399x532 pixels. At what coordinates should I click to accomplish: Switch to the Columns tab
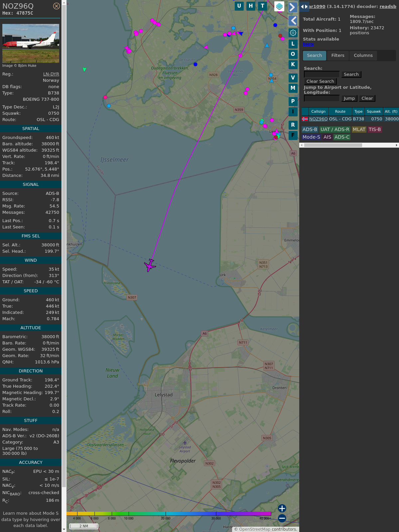363,56
